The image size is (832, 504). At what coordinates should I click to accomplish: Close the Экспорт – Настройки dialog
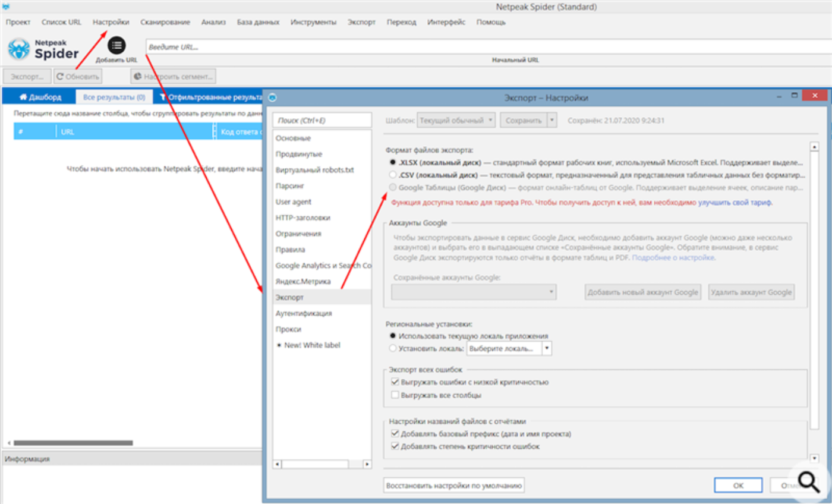pos(814,96)
